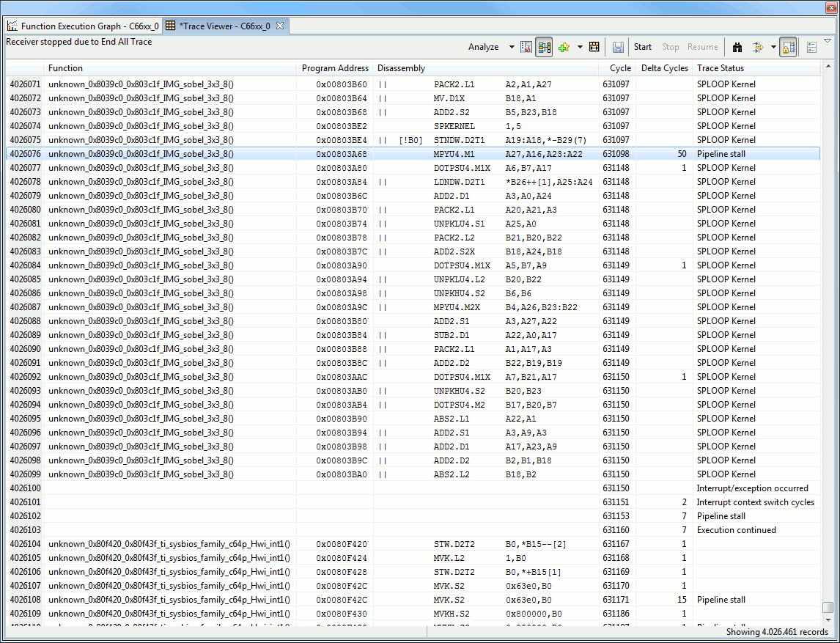840x643 pixels.
Task: Click LDNDW.D2T1 instruction in row 4026078
Action: [x=459, y=182]
